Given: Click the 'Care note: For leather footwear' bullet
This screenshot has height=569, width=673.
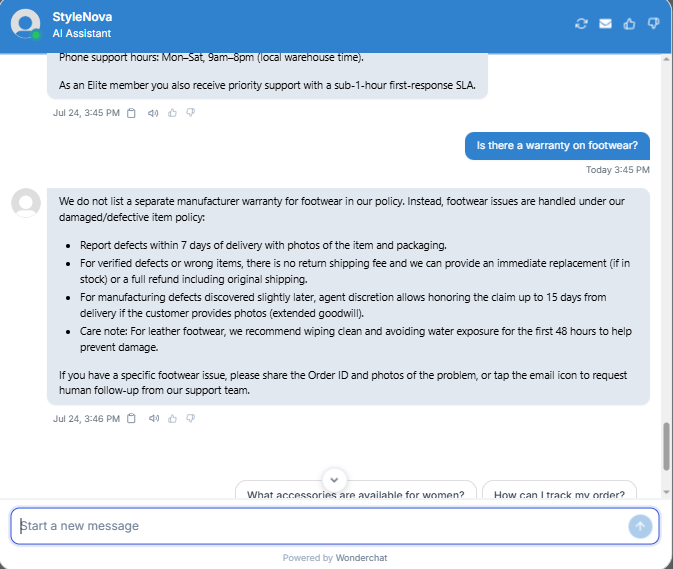Looking at the screenshot, I should click(x=356, y=339).
